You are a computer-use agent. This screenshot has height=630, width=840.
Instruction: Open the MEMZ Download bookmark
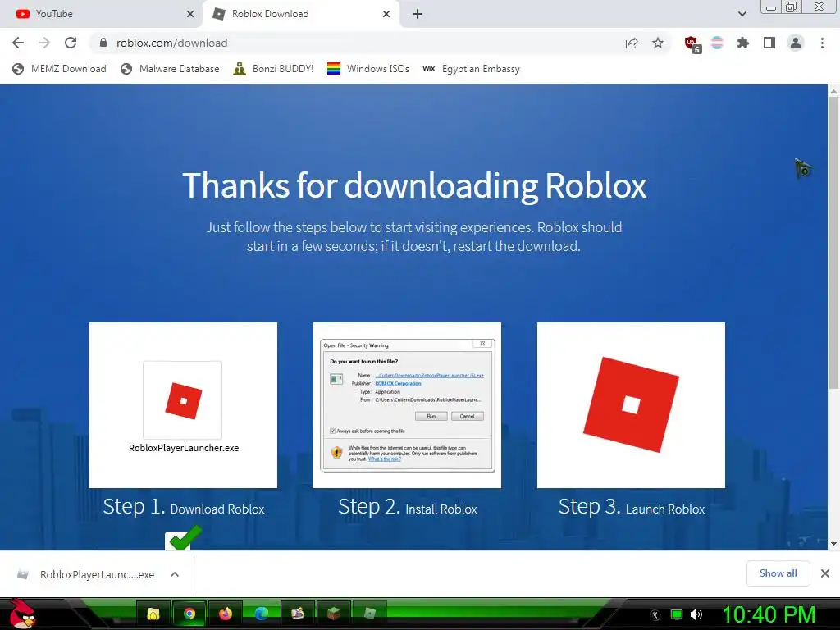pos(59,69)
